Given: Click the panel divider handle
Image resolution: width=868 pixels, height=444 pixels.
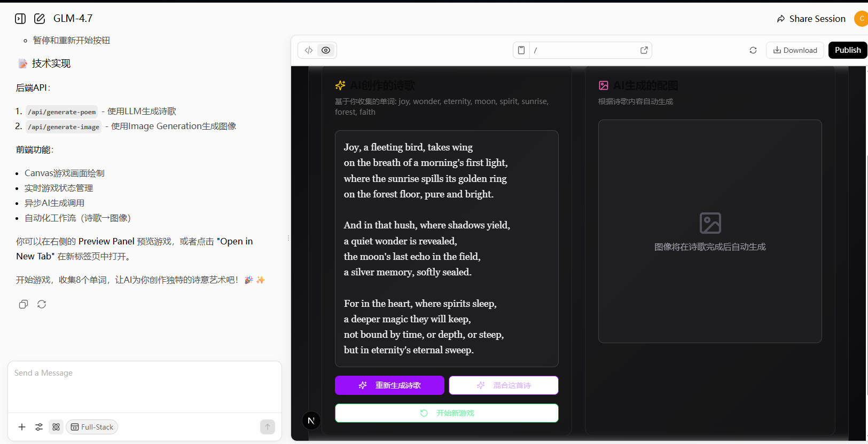Looking at the screenshot, I should point(288,238).
